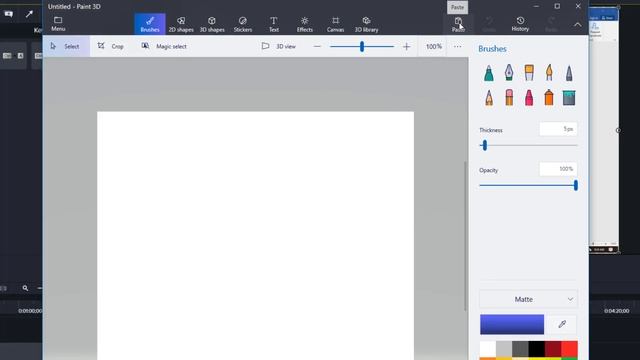The height and width of the screenshot is (360, 640).
Task: Select the Crayon brush
Action: pyautogui.click(x=529, y=98)
